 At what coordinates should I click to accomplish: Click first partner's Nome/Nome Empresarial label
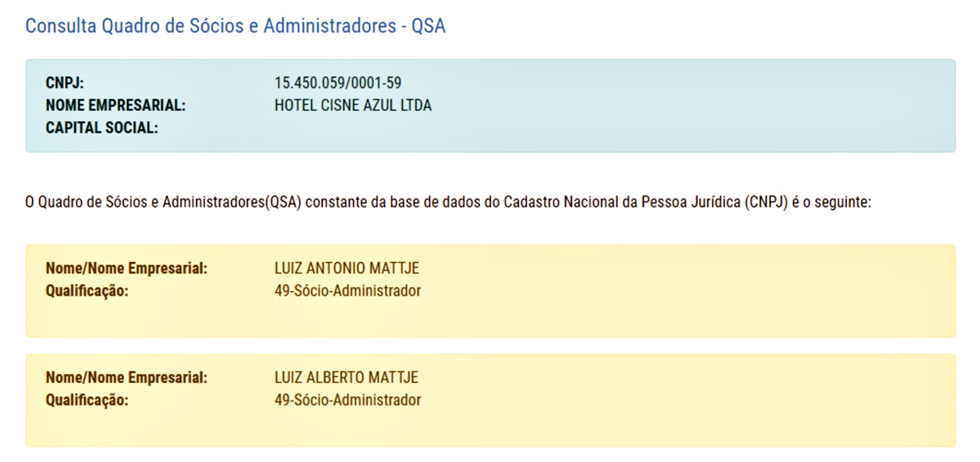pyautogui.click(x=127, y=269)
